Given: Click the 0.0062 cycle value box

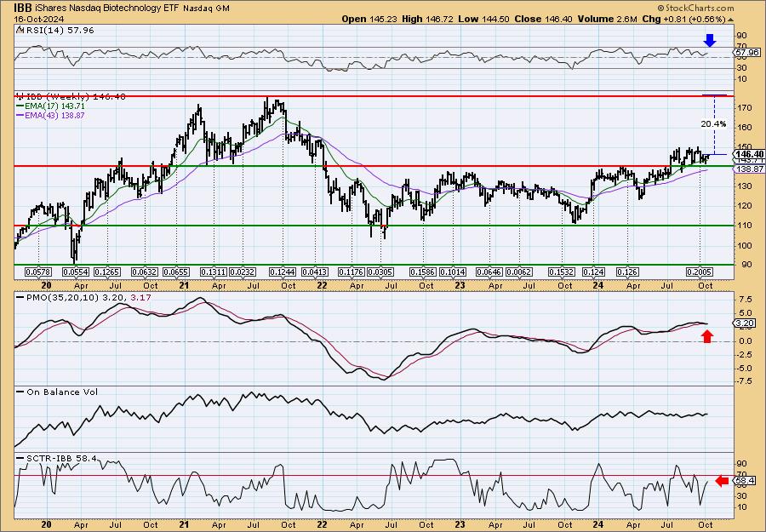Looking at the screenshot, I should (x=519, y=272).
